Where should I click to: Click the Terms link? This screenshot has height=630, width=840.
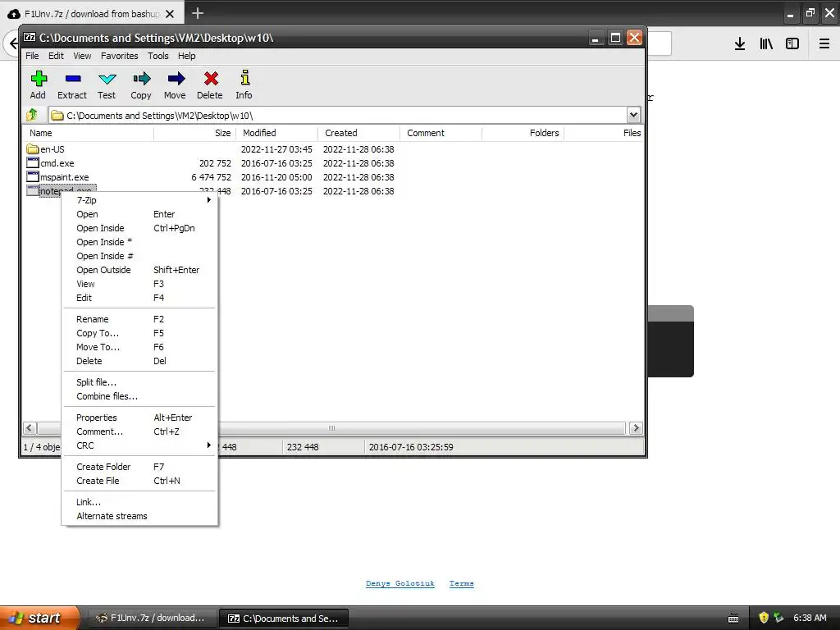(461, 583)
